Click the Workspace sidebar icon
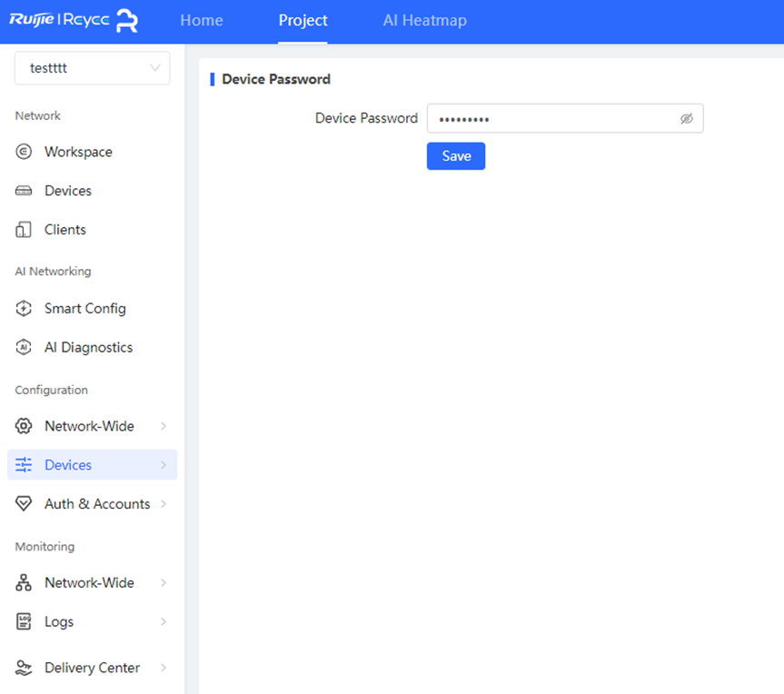This screenshot has height=694, width=784. pos(25,152)
